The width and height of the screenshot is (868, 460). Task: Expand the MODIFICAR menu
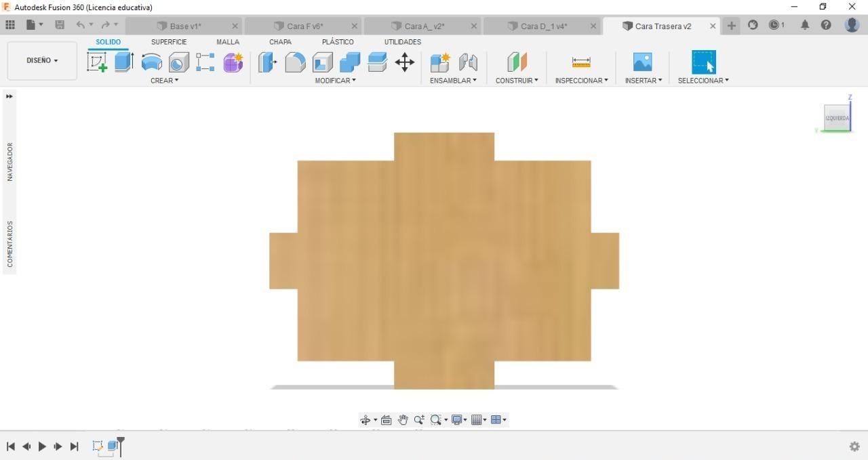336,81
